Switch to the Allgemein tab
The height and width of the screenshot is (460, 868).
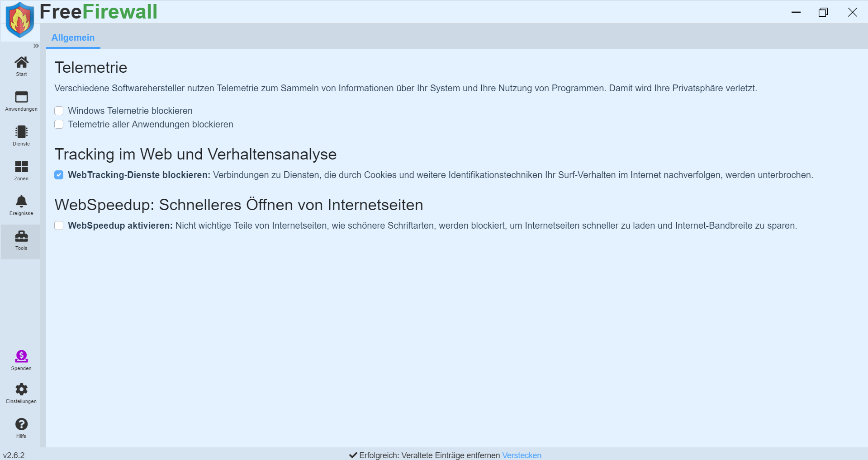(73, 38)
